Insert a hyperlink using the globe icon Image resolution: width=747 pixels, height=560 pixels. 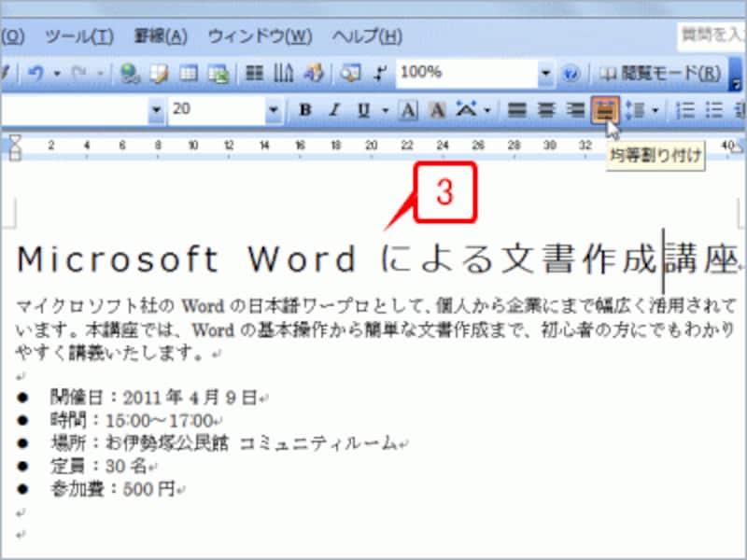pyautogui.click(x=130, y=74)
